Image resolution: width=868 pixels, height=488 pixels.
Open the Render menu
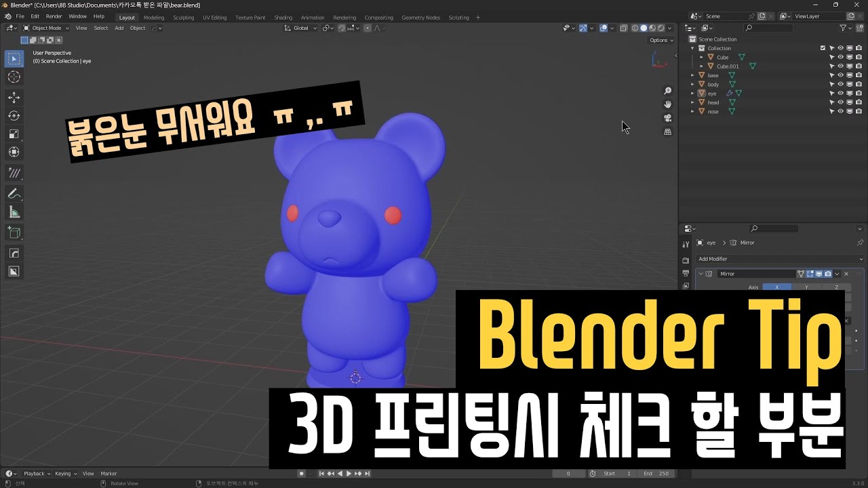pos(54,16)
